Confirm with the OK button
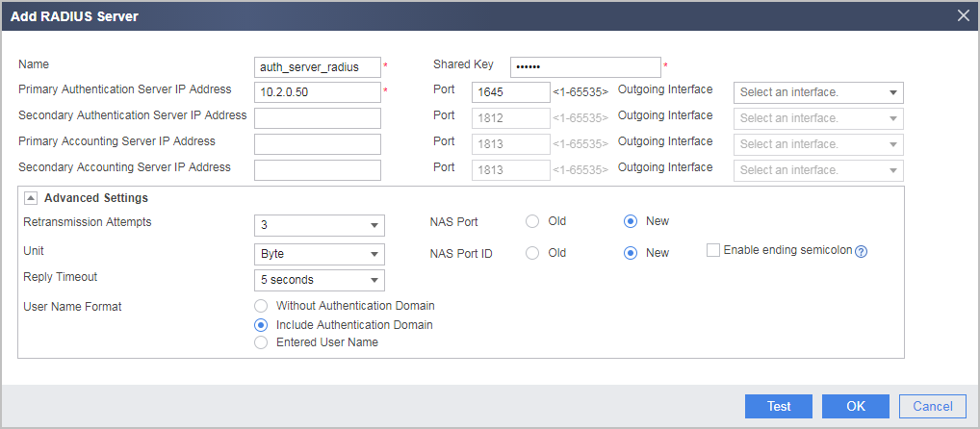Image resolution: width=980 pixels, height=429 pixels. coord(856,407)
